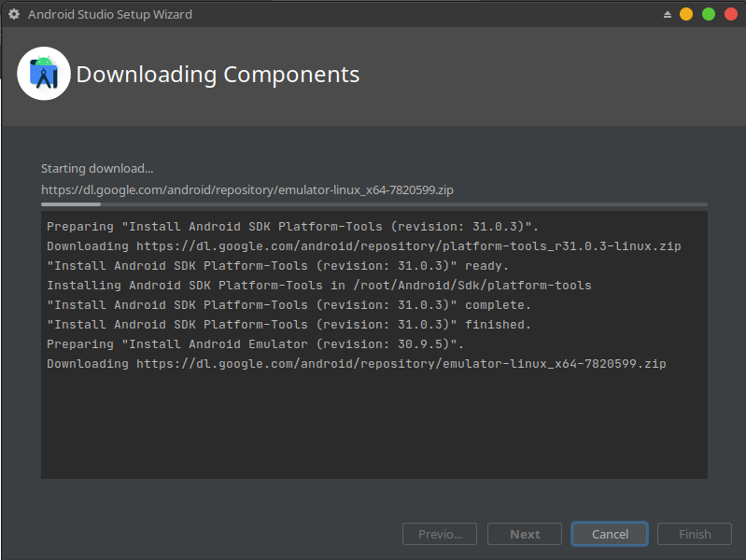Click the gear icon in the title bar
This screenshot has height=560, width=746.
[14, 14]
